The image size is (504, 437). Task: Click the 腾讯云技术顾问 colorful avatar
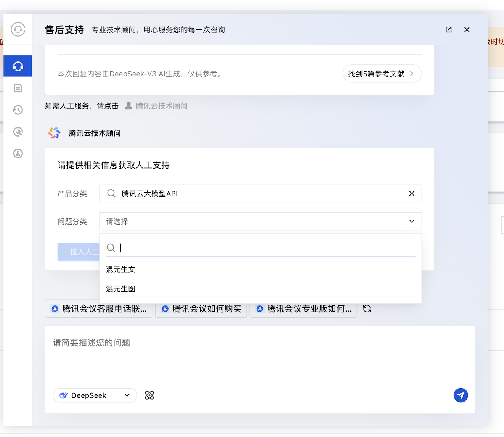pyautogui.click(x=54, y=133)
